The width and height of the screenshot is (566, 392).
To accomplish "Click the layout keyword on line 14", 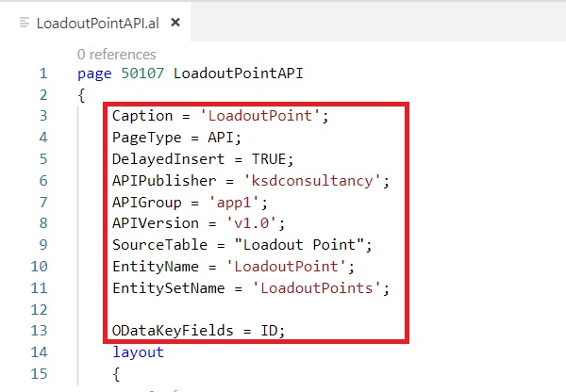I will coord(138,352).
